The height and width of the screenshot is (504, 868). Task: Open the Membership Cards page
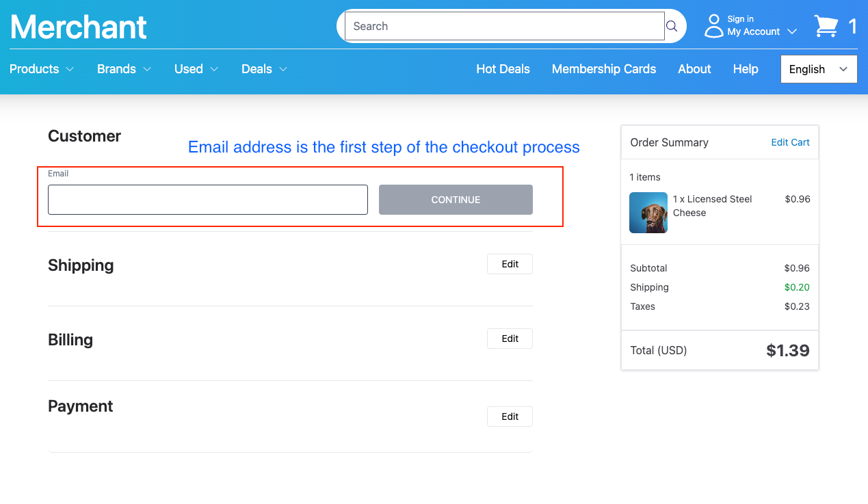tap(603, 69)
